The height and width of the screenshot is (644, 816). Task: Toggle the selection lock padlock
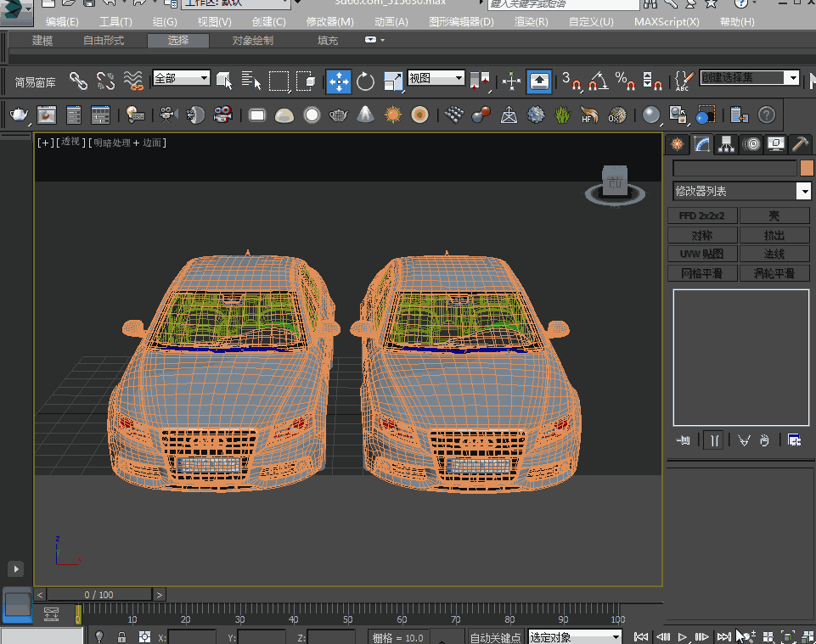tap(122, 637)
